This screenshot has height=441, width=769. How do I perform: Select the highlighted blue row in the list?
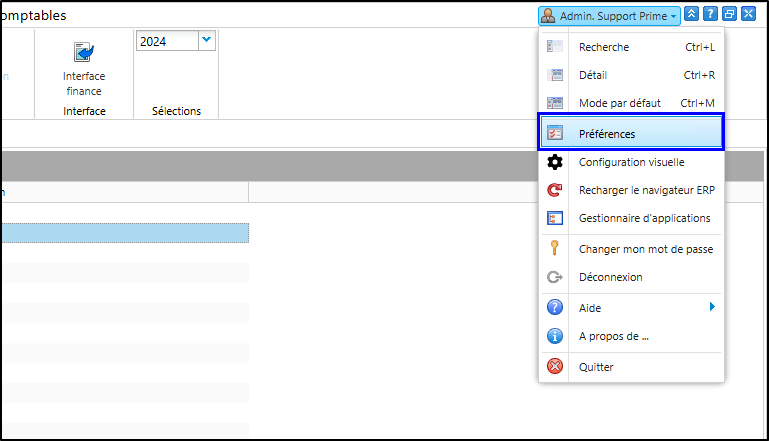(x=125, y=233)
